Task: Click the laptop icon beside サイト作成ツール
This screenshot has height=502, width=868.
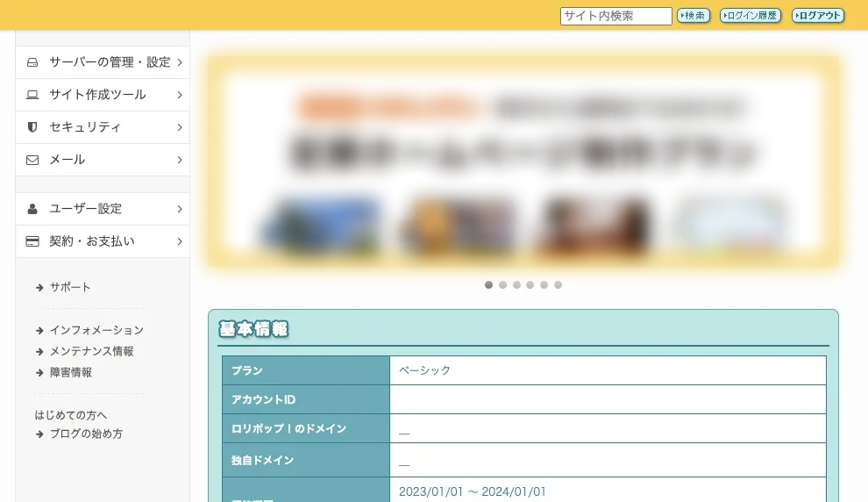Action: (x=32, y=95)
